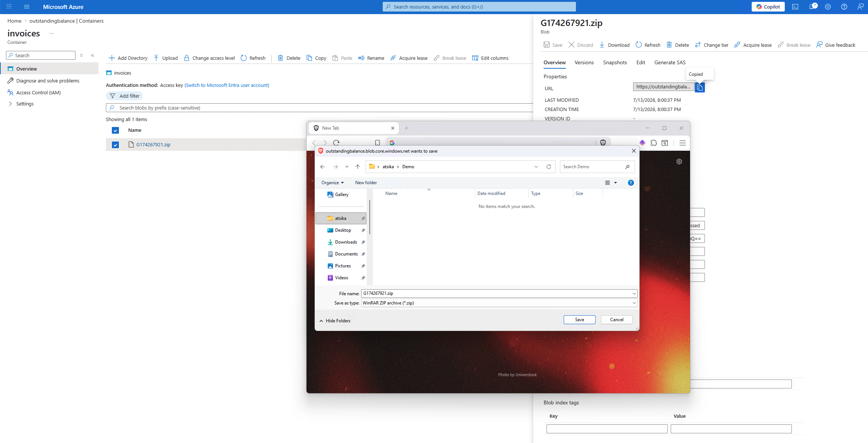The width and height of the screenshot is (868, 443).
Task: Open Access Control (IAM)
Action: coord(38,92)
